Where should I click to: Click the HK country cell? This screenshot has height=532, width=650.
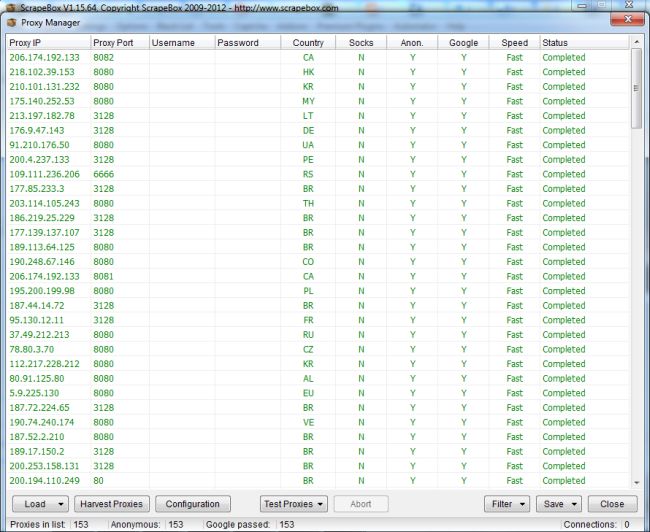308,72
